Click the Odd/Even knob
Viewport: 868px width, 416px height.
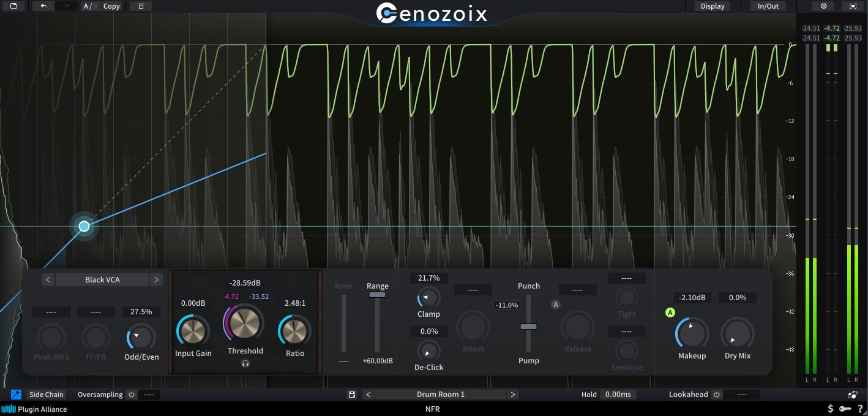[141, 338]
